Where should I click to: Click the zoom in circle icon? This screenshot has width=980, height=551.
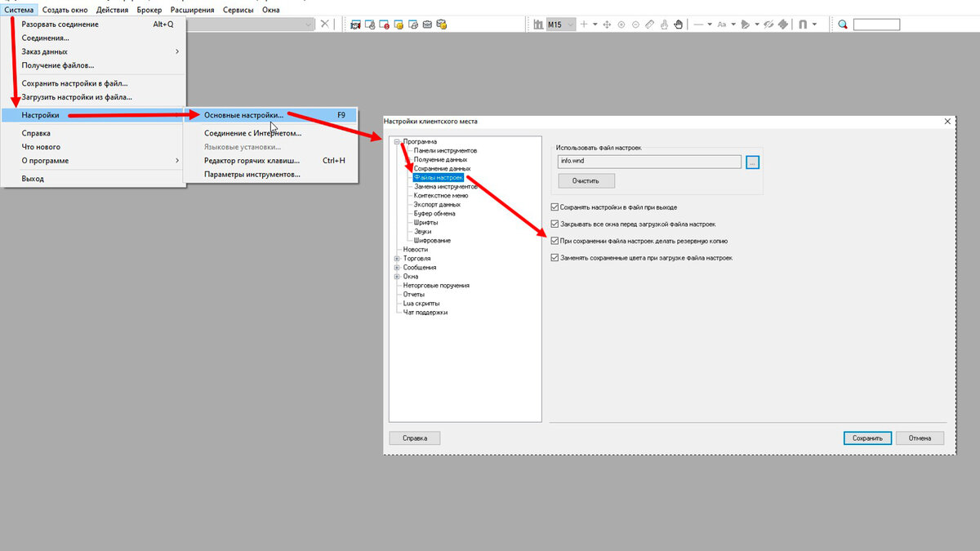(621, 24)
